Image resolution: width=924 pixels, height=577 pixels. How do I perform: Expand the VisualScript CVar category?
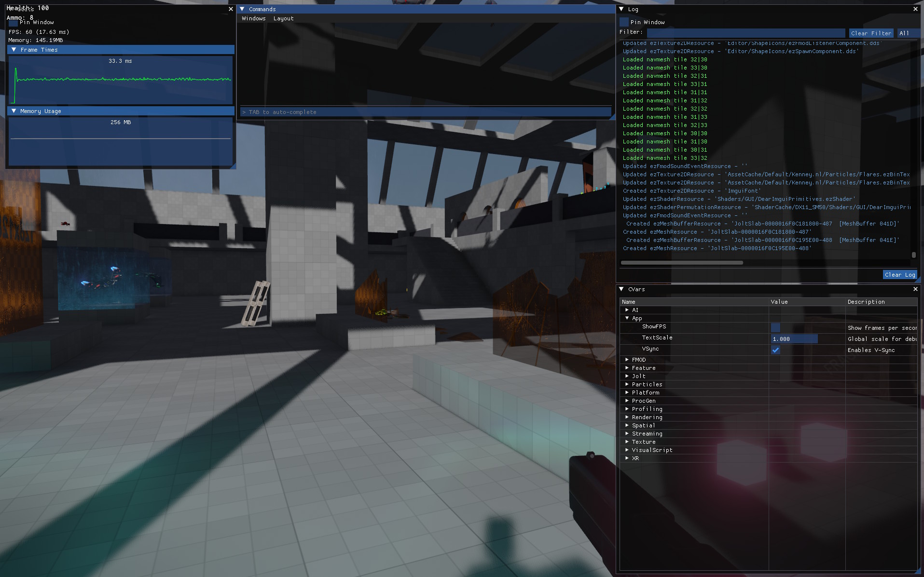pyautogui.click(x=627, y=450)
